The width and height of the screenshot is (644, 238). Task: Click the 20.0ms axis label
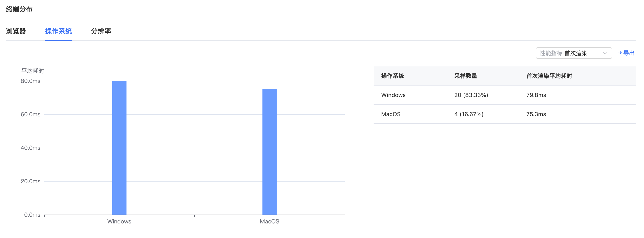point(31,181)
